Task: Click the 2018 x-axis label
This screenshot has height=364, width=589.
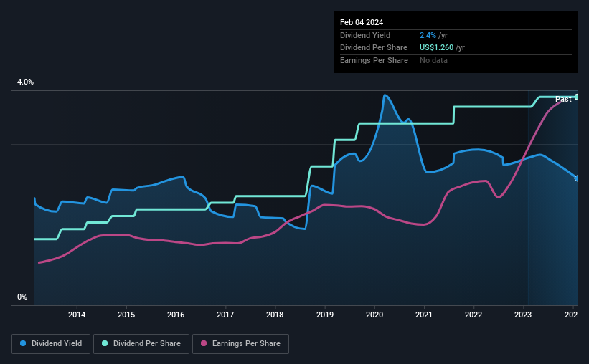Action: 275,315
